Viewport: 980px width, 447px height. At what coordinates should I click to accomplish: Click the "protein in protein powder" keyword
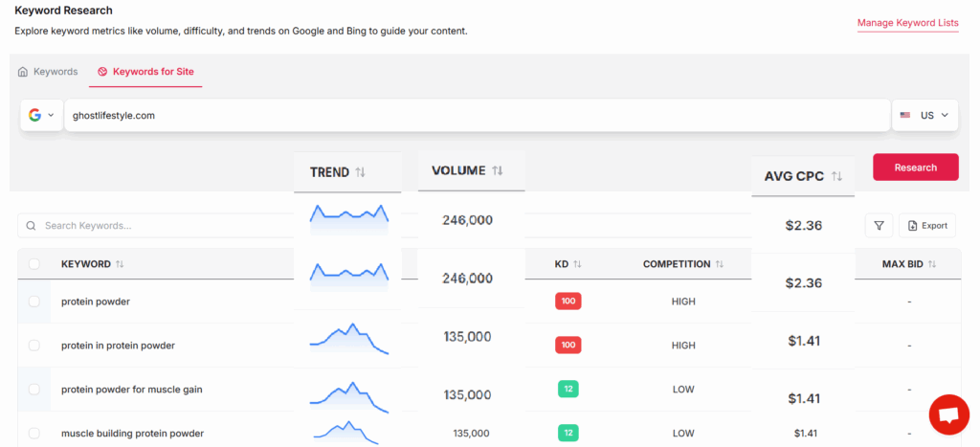pyautogui.click(x=118, y=346)
